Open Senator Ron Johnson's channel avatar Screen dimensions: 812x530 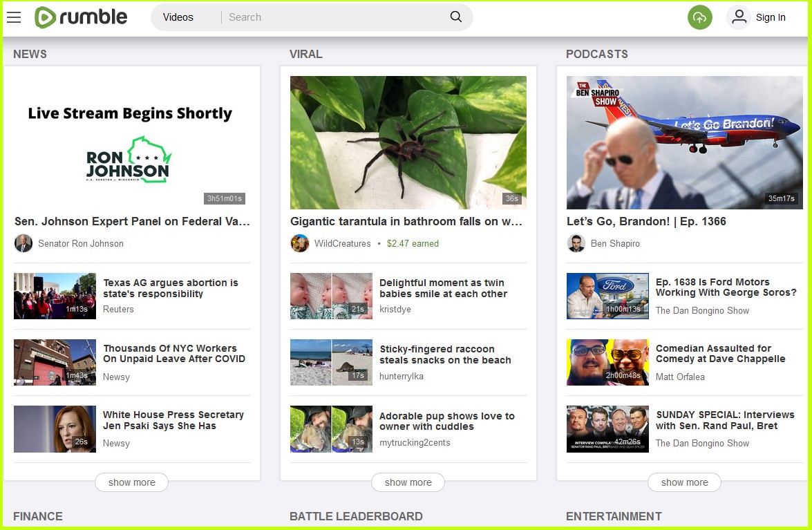(23, 243)
